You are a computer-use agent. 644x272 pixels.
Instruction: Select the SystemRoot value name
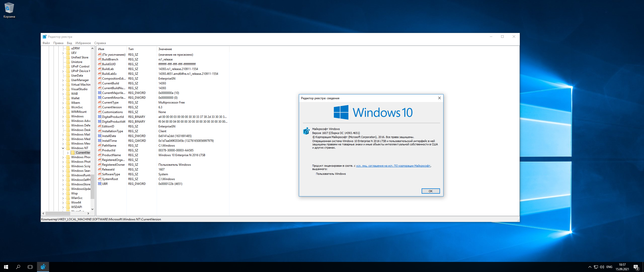coord(110,179)
